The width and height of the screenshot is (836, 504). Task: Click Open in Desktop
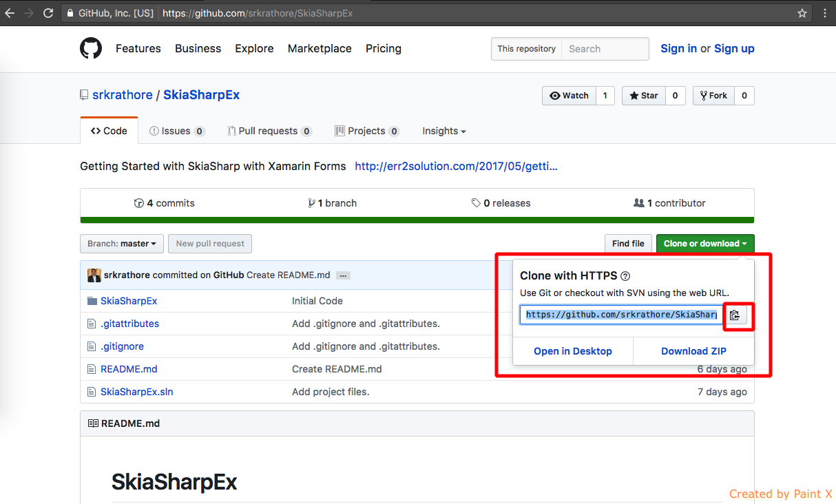pos(573,351)
